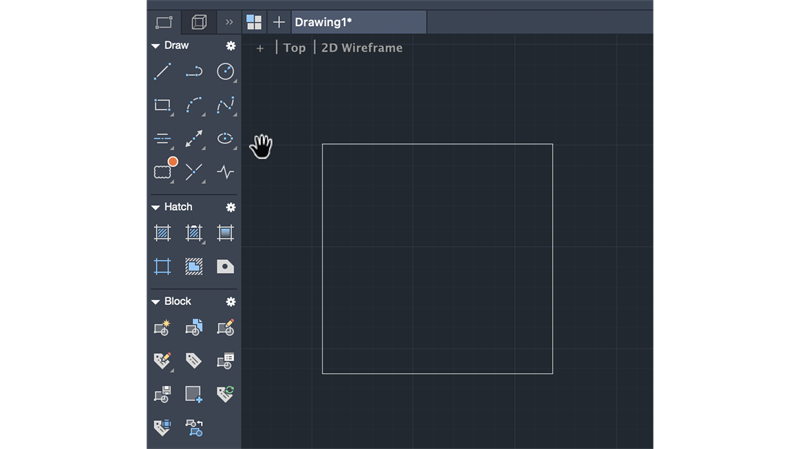Image resolution: width=800 pixels, height=449 pixels.
Task: Switch to the Drawing1* tab
Action: tap(359, 22)
